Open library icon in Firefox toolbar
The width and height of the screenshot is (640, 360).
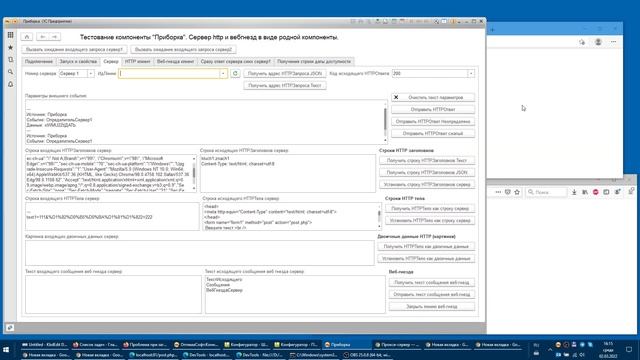point(585,192)
